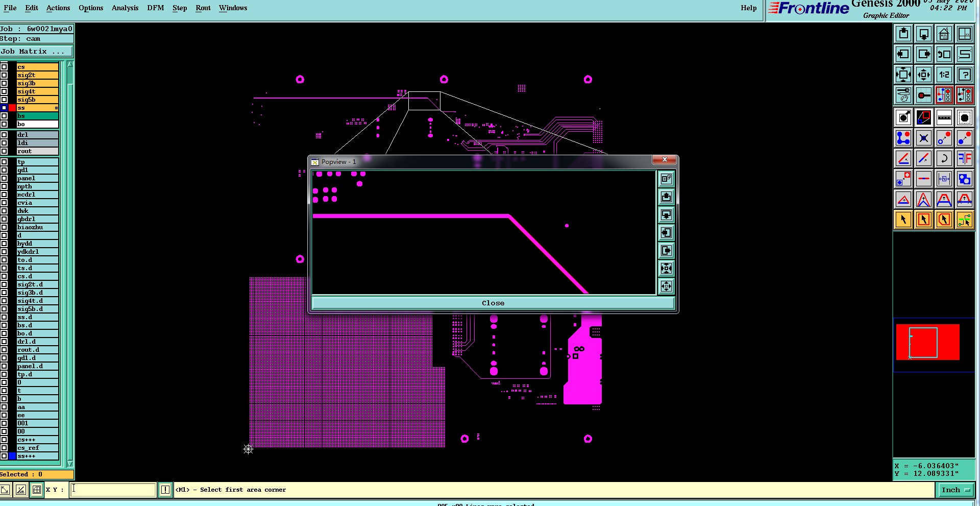Click the red overview thumbnail map
Viewport: 980px width, 506px height.
(928, 342)
